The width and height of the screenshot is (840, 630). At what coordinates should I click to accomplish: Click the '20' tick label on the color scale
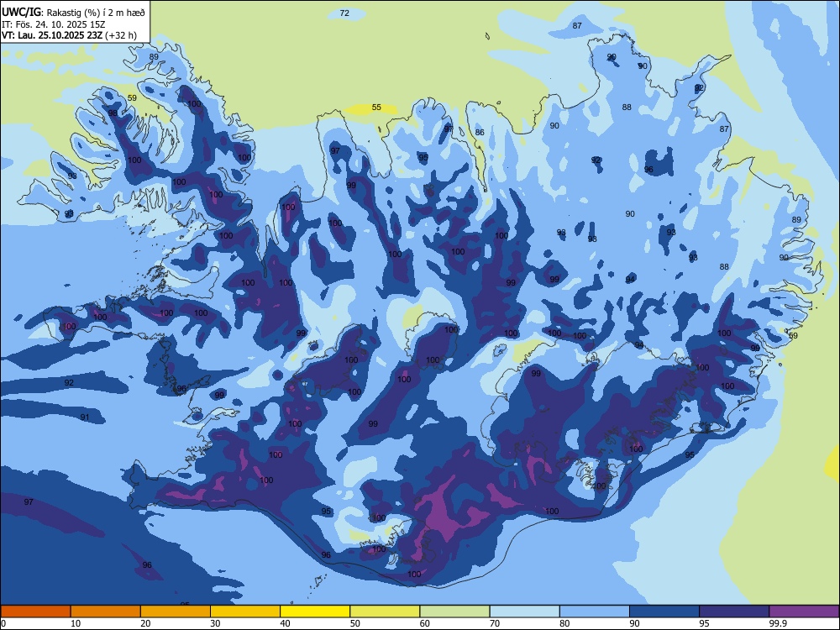[145, 623]
